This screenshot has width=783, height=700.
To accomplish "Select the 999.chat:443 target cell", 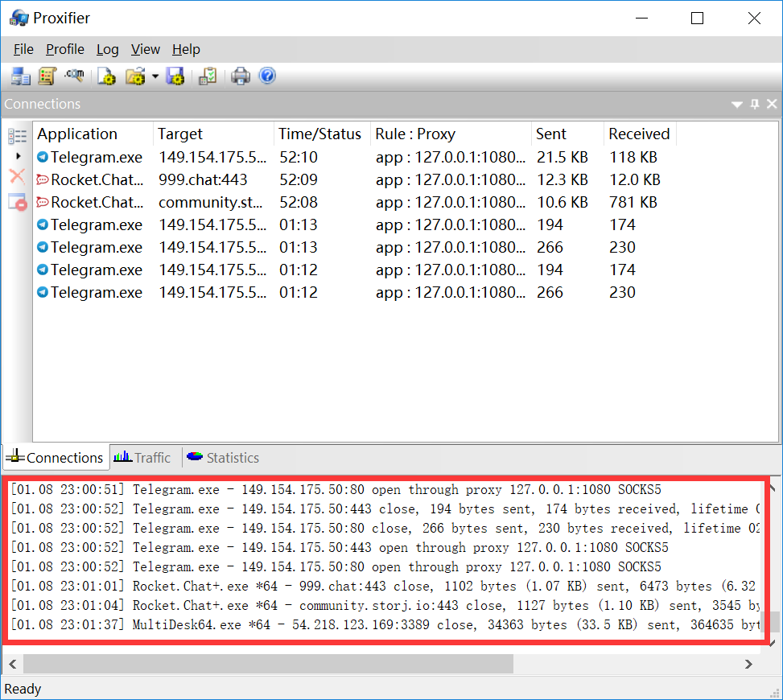I will 203,179.
